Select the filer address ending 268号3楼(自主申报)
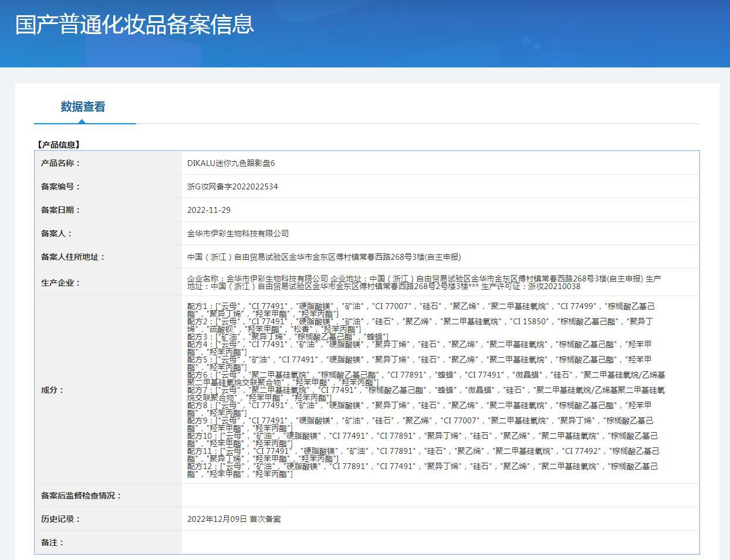 [x=324, y=257]
